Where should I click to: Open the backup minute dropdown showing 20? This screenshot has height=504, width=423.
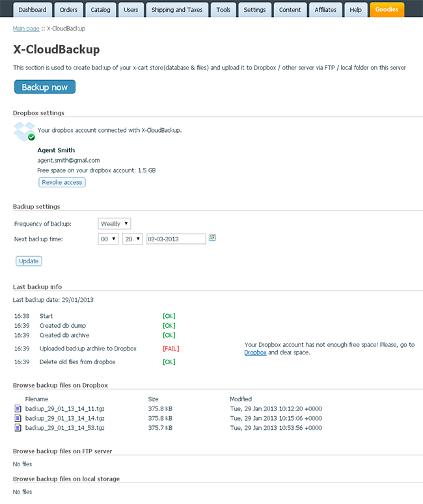(x=133, y=239)
